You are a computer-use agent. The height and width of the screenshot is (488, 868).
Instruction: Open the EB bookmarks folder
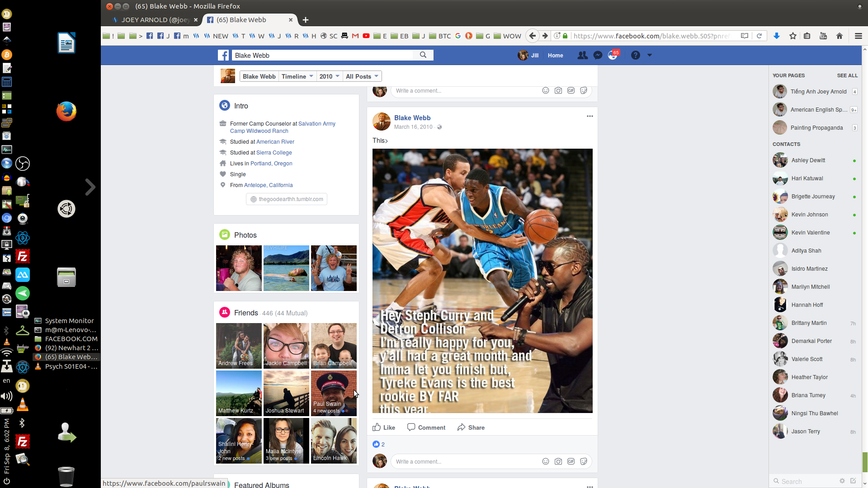pyautogui.click(x=399, y=36)
